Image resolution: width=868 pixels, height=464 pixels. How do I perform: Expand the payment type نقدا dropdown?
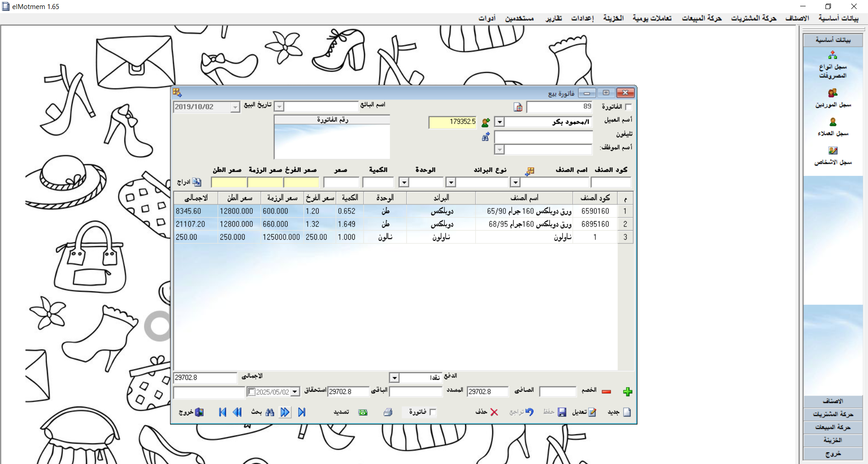coord(394,378)
